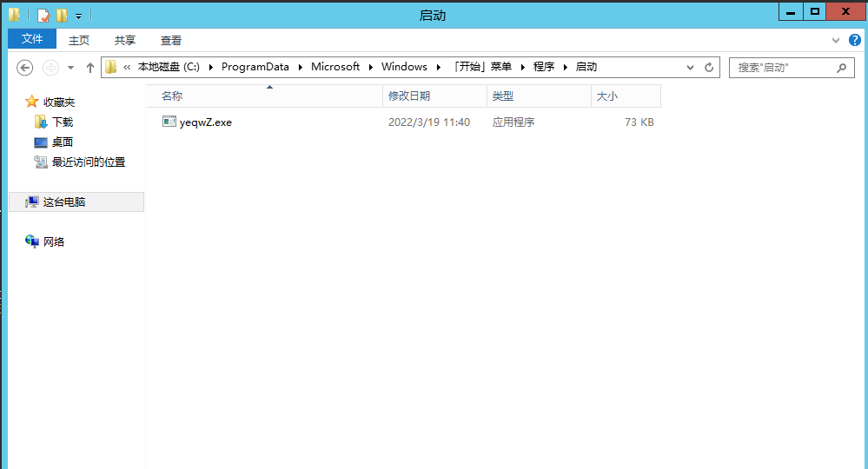
Task: Expand the ribbon with chevron
Action: [836, 40]
